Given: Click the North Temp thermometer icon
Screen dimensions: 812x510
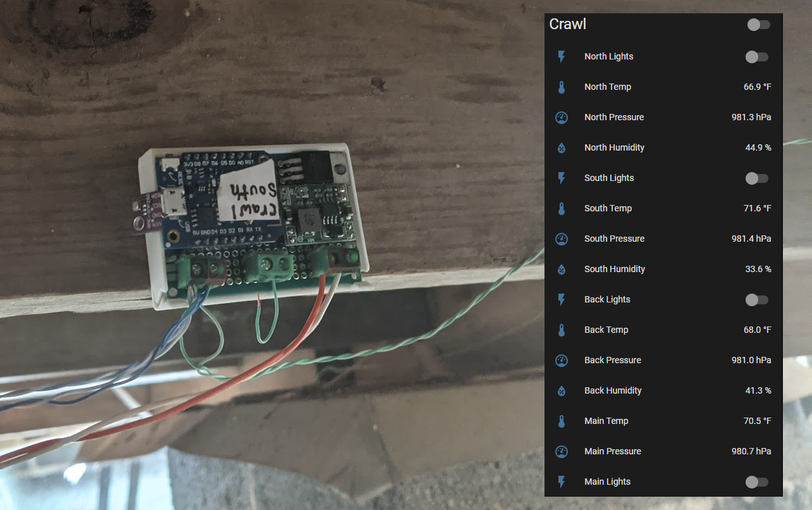Looking at the screenshot, I should pyautogui.click(x=562, y=87).
